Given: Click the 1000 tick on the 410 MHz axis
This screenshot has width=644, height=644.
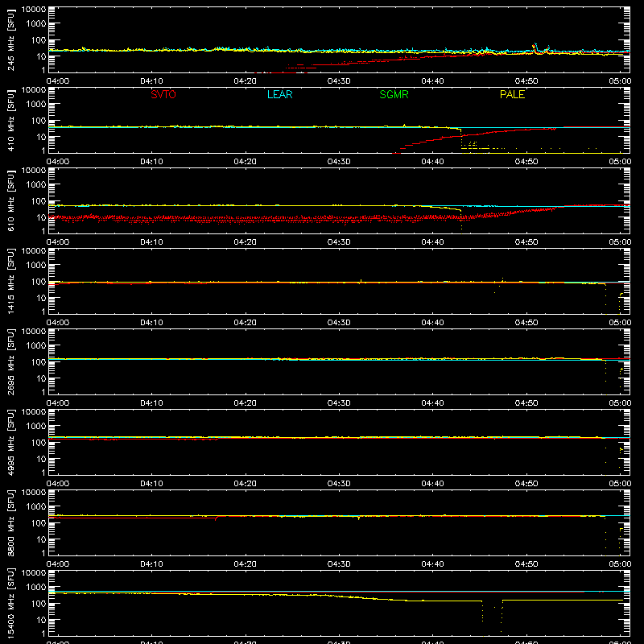Looking at the screenshot, I should (36, 105).
